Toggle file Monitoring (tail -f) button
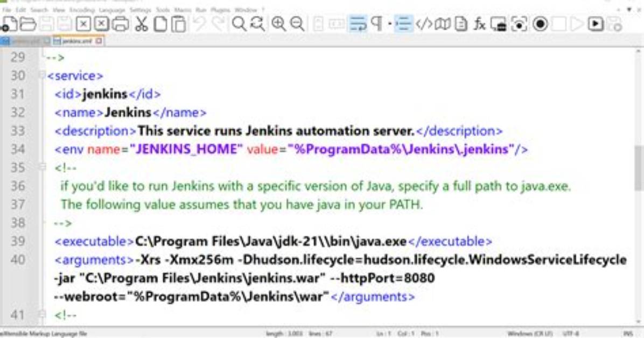The image size is (644, 338). (x=519, y=24)
